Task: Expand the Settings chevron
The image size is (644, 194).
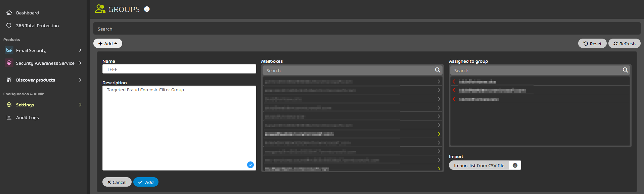Action: click(x=80, y=105)
